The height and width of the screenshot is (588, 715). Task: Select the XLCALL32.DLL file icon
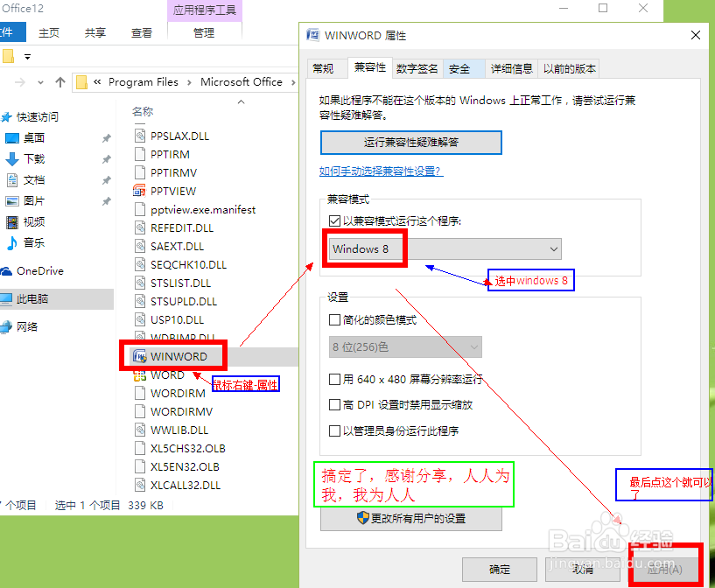(x=140, y=485)
